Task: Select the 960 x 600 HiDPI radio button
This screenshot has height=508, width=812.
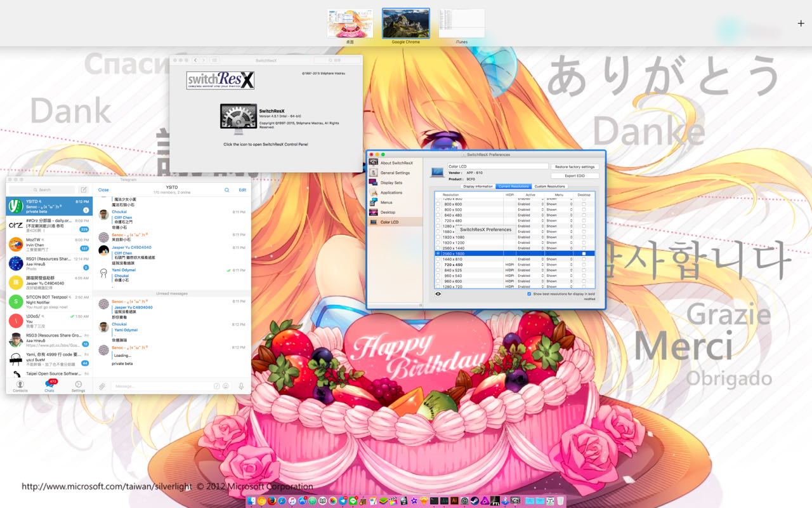Action: [x=438, y=281]
